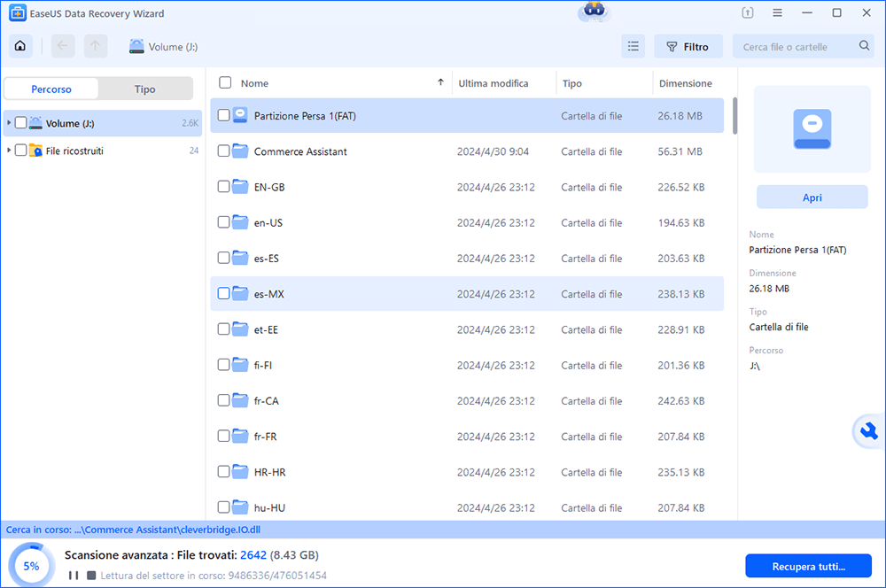This screenshot has height=588, width=886.
Task: Click the EN-GB folder icon
Action: (x=240, y=187)
